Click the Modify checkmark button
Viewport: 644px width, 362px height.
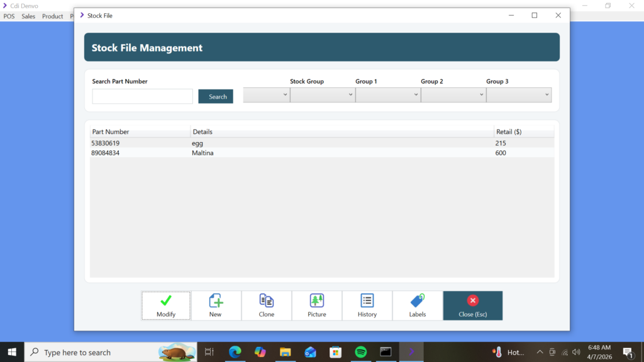click(166, 306)
